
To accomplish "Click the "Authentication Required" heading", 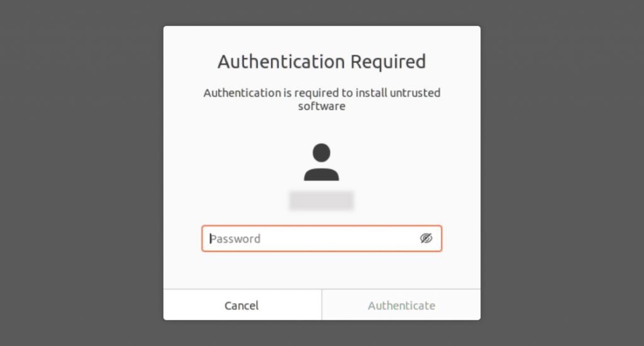I will (x=321, y=62).
